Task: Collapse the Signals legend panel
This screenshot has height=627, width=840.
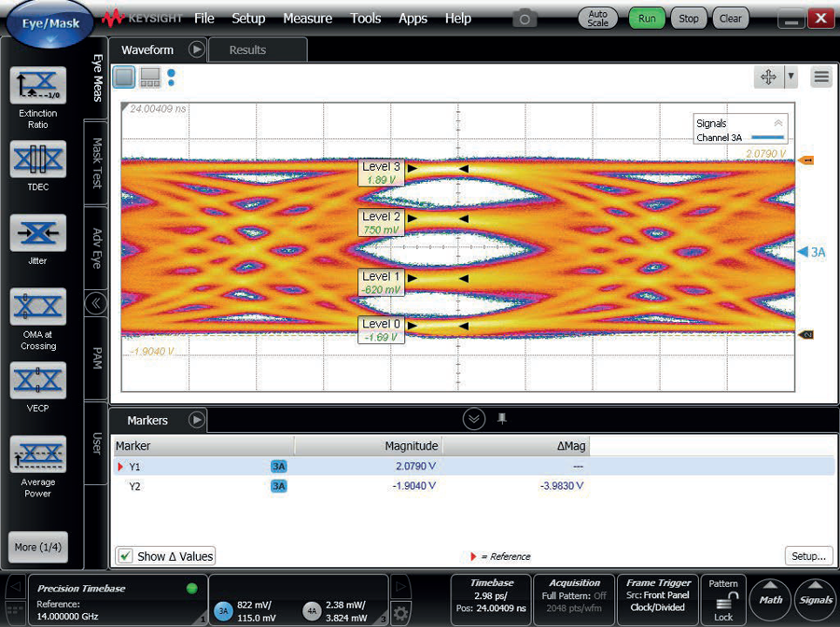Action: pos(778,122)
